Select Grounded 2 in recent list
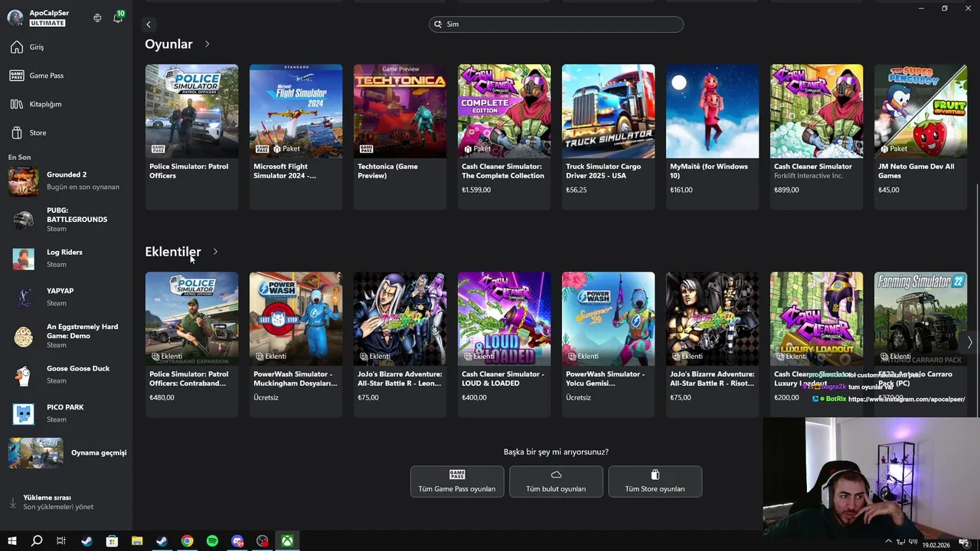 [66, 181]
